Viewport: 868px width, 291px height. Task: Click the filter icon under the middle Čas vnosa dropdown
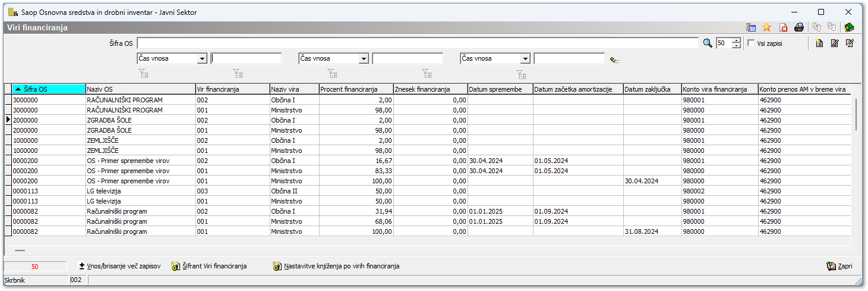(x=332, y=74)
